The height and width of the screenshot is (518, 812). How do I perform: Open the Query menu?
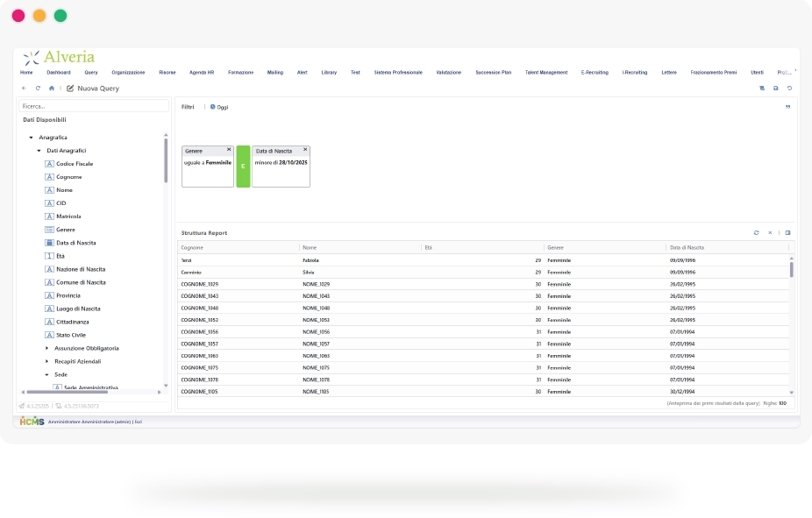pos(91,73)
